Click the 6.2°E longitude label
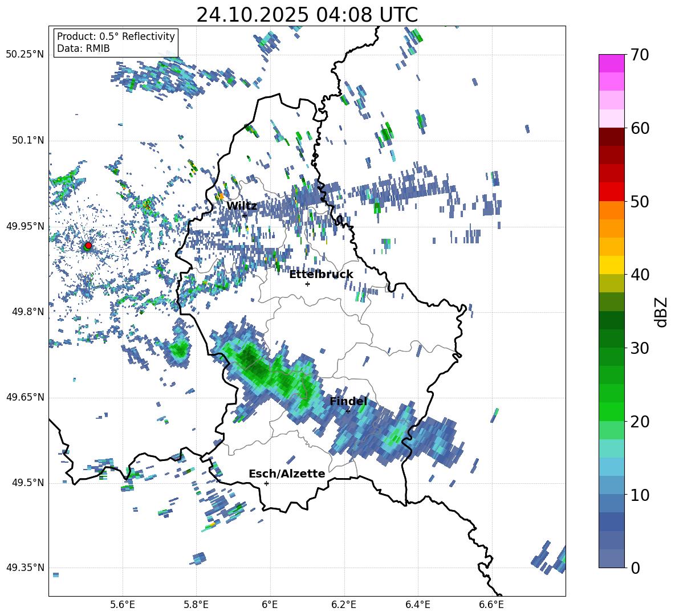675x616 pixels. 344,605
